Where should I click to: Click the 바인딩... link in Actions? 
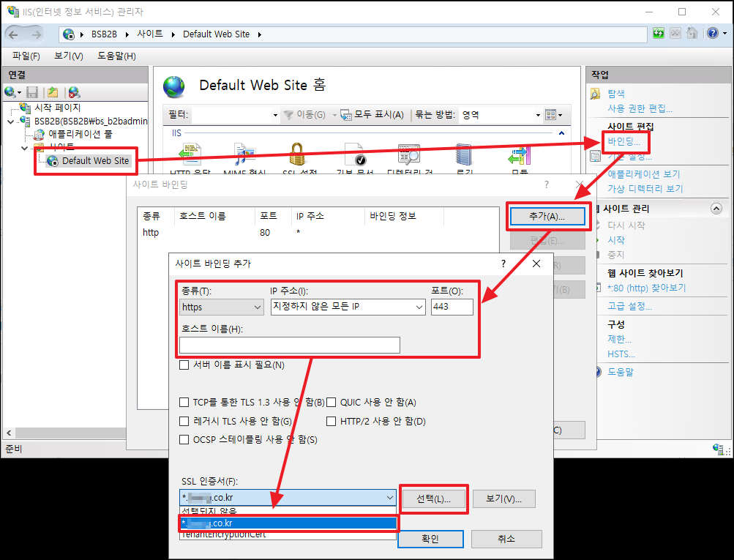point(624,141)
